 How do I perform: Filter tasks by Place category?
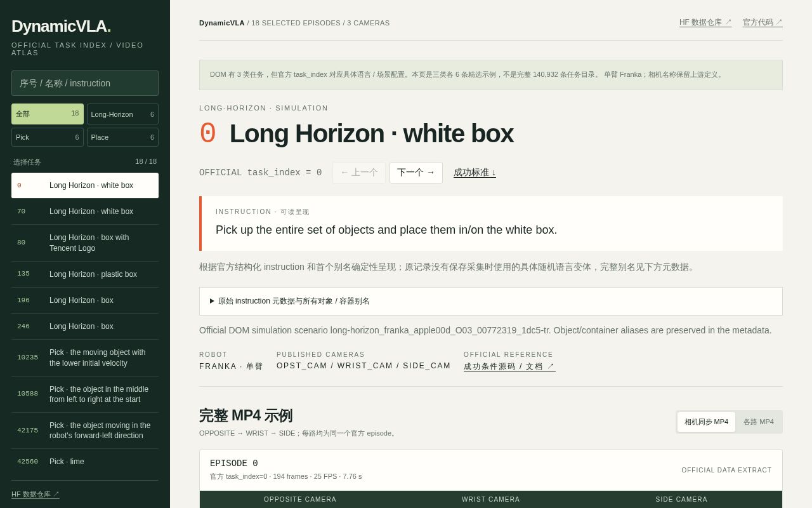122,137
